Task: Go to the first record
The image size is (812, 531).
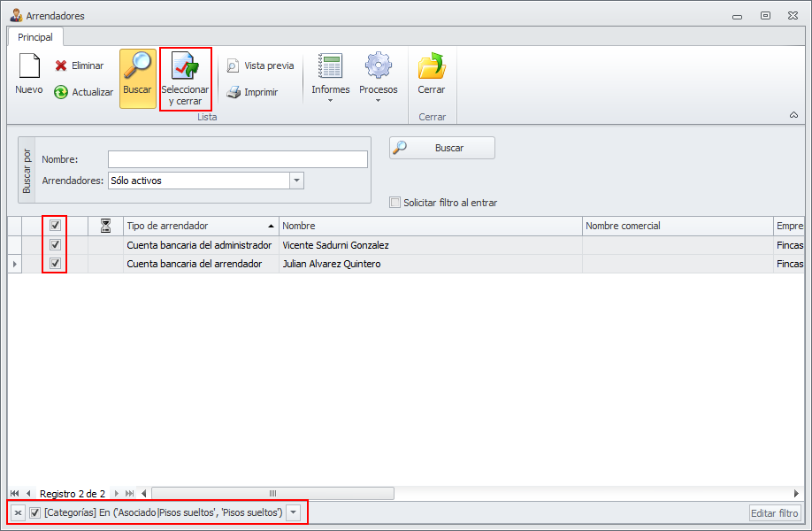Action: (x=14, y=493)
